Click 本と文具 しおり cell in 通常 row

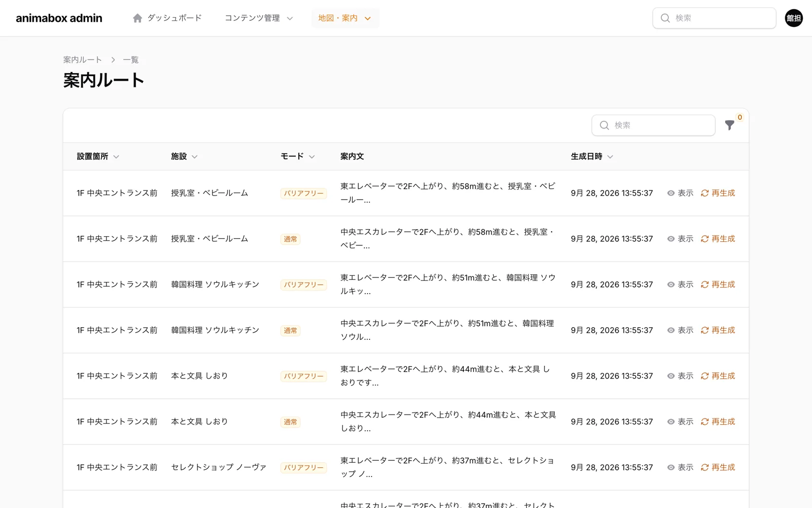199,422
